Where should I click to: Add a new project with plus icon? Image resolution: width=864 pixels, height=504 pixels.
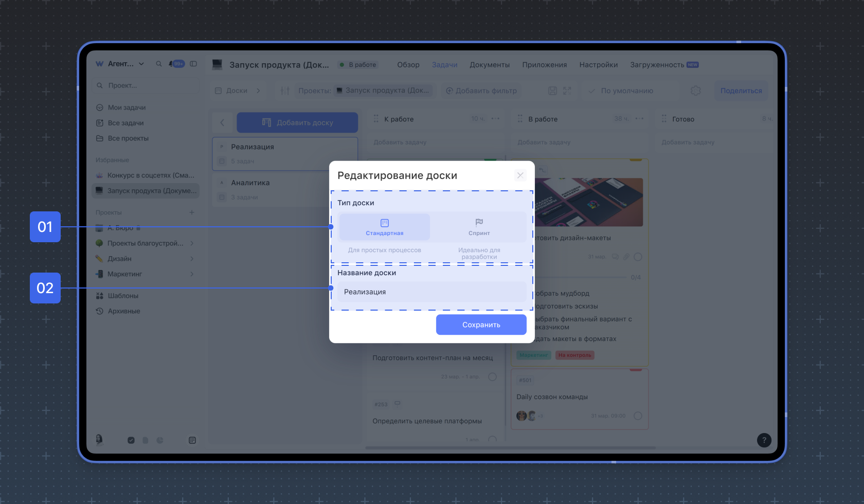click(x=191, y=212)
